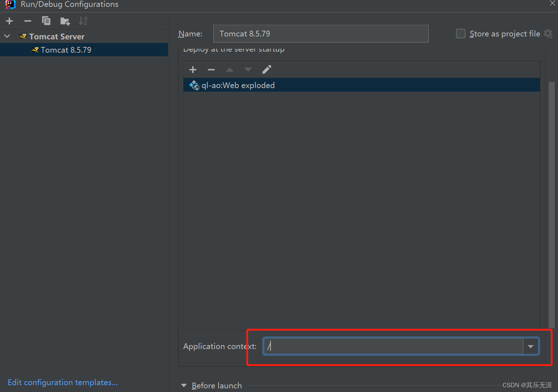Collapse the Tomcat Server tree node

tap(7, 36)
